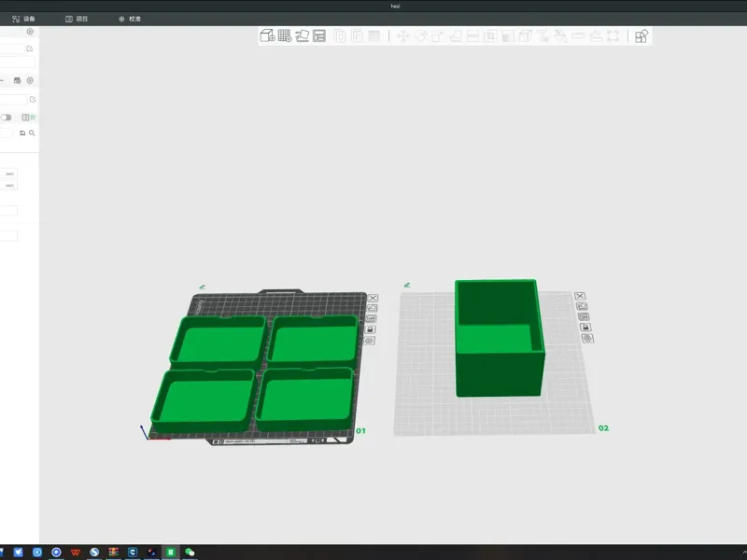Image resolution: width=747 pixels, height=560 pixels.
Task: Select the Assemble tool beside Measure
Action: coord(596,36)
